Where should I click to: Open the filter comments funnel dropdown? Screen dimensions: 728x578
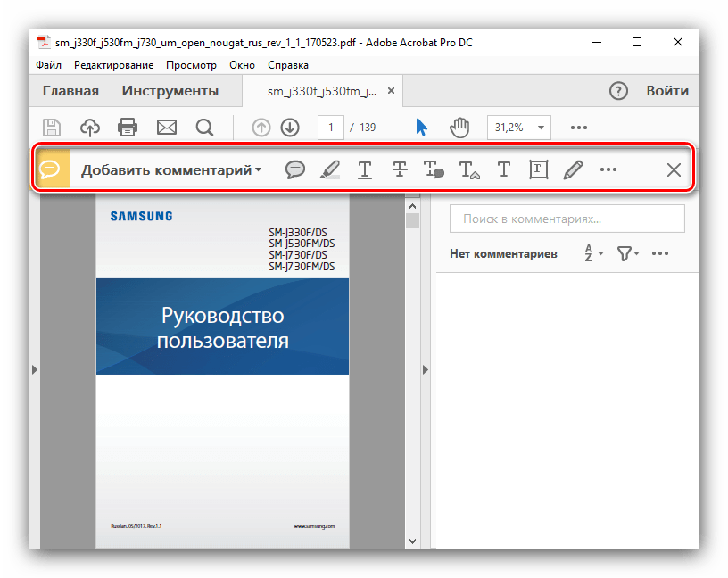pyautogui.click(x=628, y=253)
